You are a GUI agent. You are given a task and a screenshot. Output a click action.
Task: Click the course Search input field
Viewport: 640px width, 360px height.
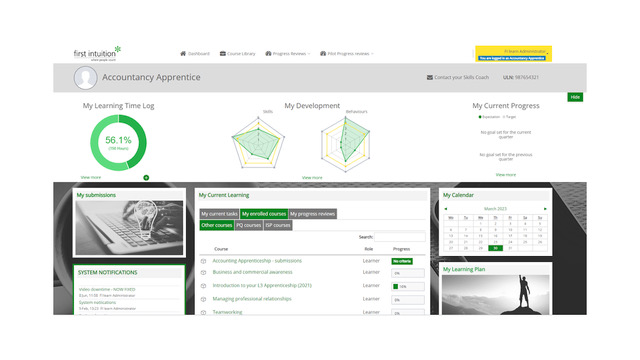[x=400, y=237]
